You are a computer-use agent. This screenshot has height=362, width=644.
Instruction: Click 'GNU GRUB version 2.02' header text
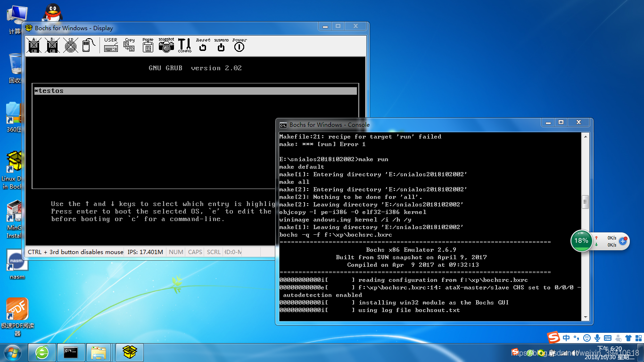tap(195, 68)
